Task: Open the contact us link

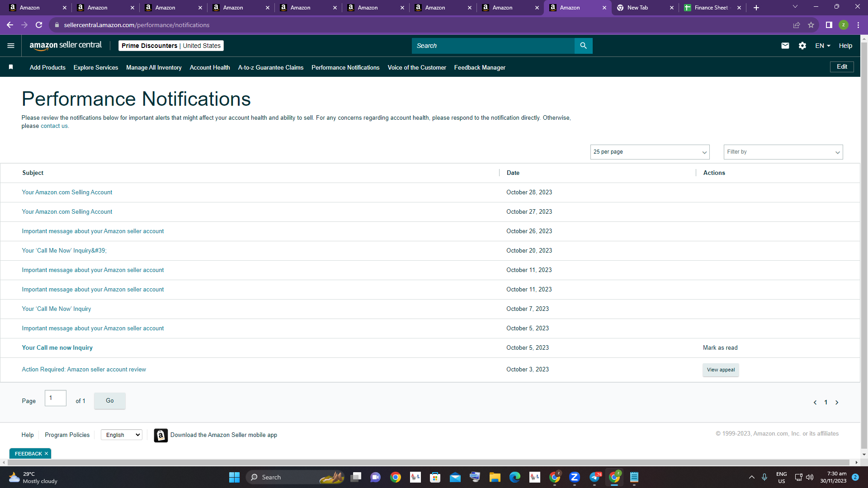Action: [x=54, y=126]
